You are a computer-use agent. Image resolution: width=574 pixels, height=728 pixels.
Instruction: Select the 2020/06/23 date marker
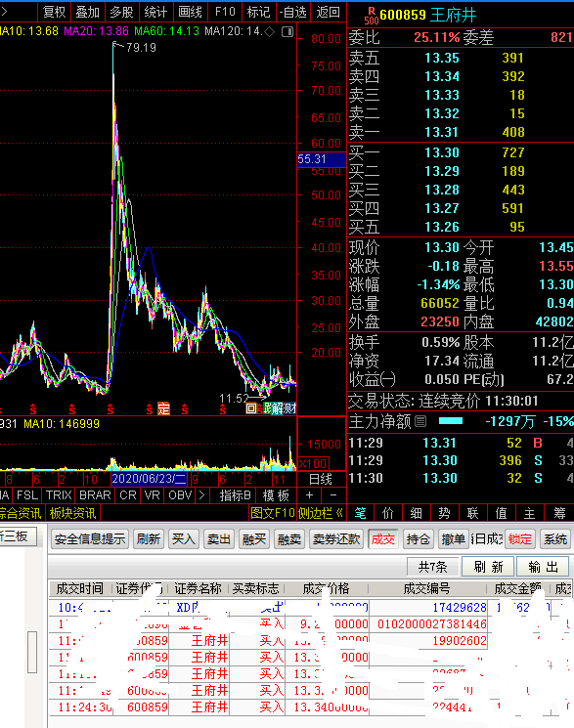(149, 479)
